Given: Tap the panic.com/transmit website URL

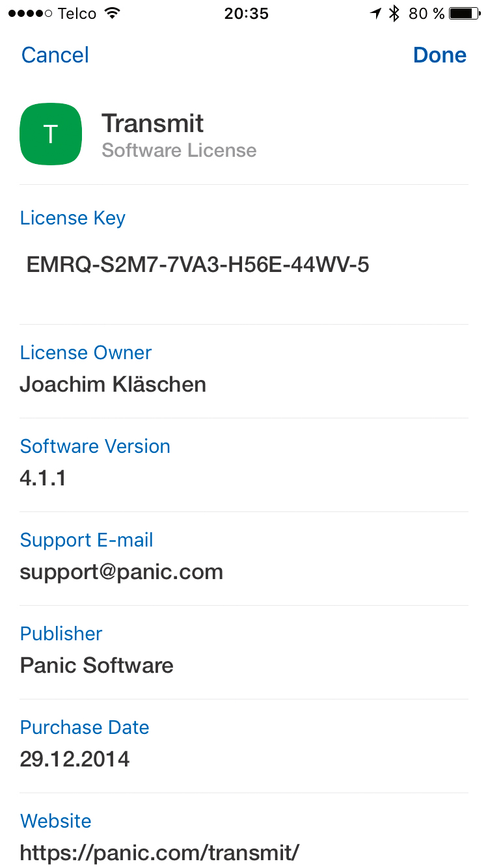Looking at the screenshot, I should click(x=159, y=852).
